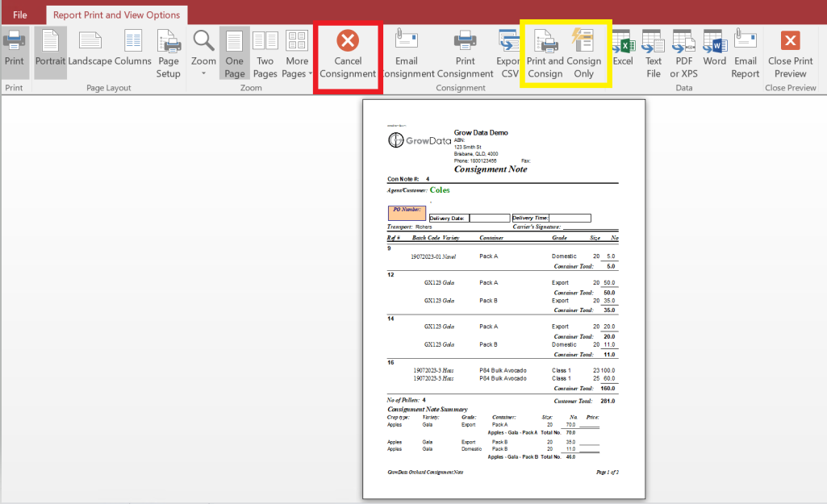Viewport: 827px width, 504px height.
Task: Click Email Report icon
Action: 746,54
